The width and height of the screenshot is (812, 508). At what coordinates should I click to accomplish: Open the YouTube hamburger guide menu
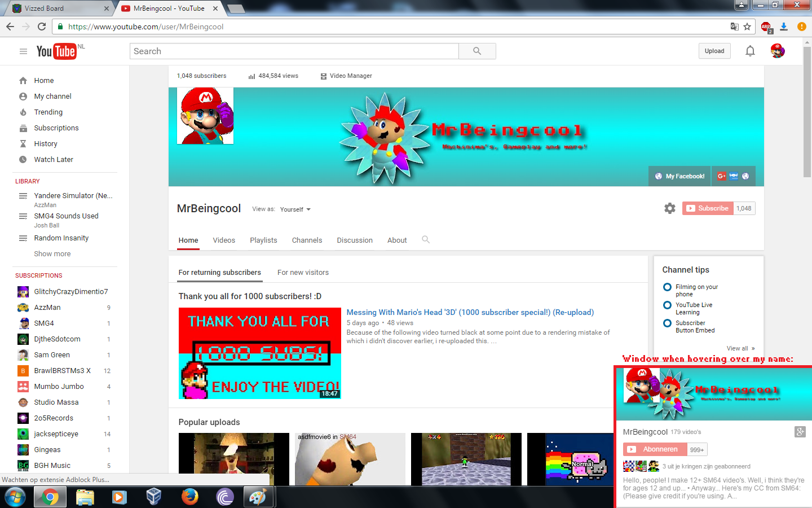pos(23,51)
